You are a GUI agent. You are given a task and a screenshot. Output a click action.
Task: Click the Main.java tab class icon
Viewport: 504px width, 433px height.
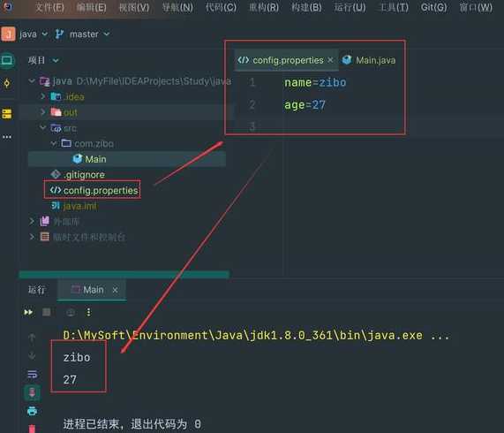(347, 60)
